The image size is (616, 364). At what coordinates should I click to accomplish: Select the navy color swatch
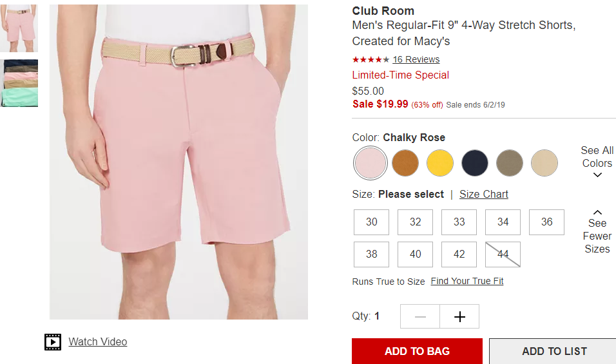[475, 163]
